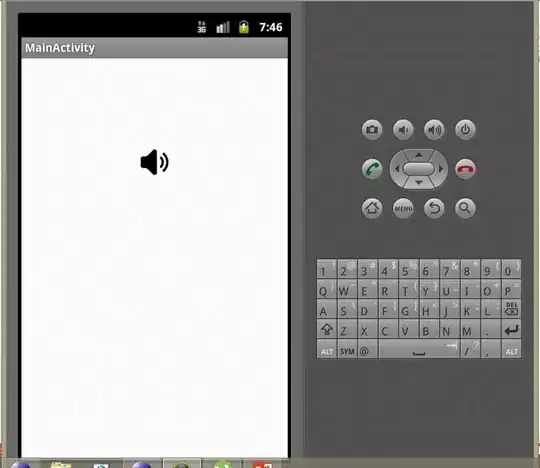Viewport: 540px width, 468px height.
Task: Click the emulator MENU button
Action: click(403, 208)
